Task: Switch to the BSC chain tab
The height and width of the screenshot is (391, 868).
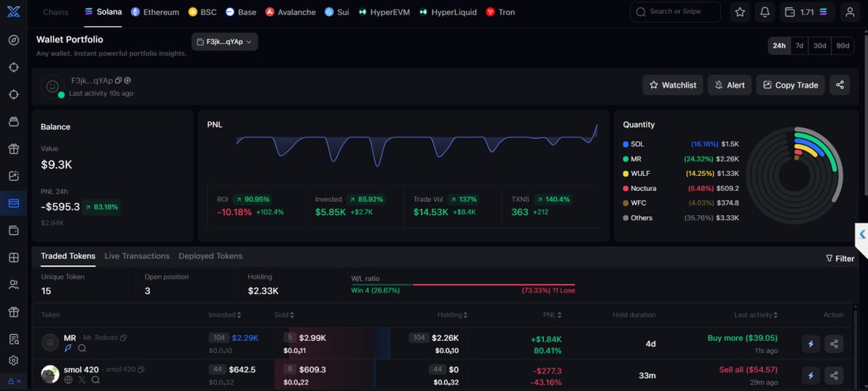Action: (x=203, y=12)
